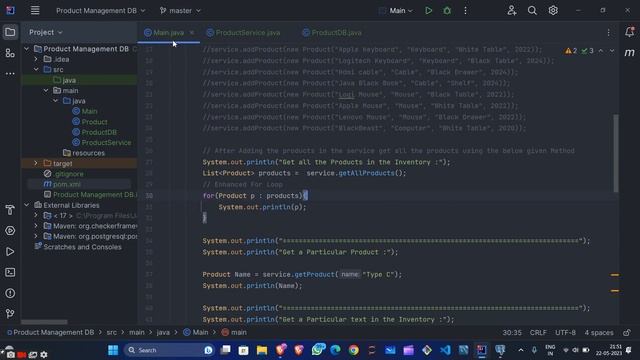
Task: Open Project view mode dropdown
Action: pos(46,32)
